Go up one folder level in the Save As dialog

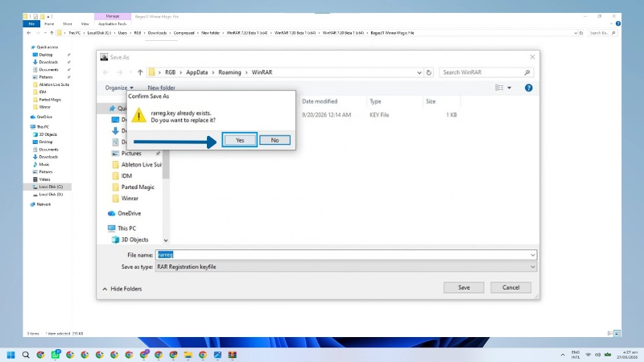click(x=140, y=72)
